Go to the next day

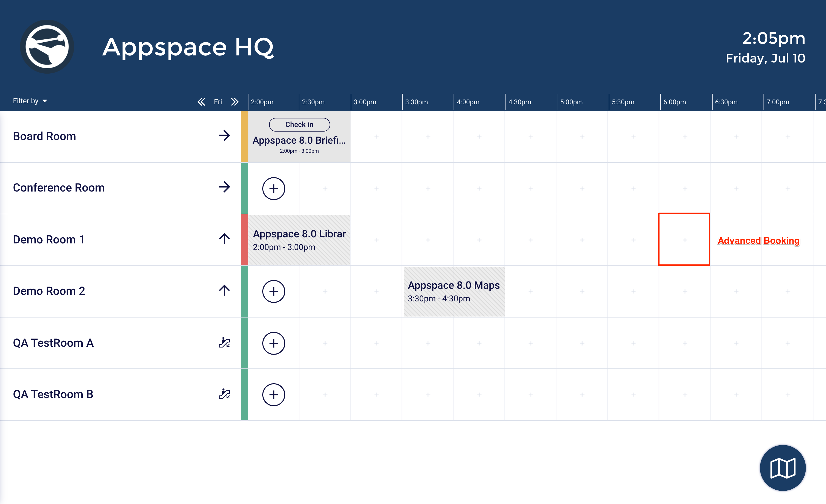(x=235, y=102)
